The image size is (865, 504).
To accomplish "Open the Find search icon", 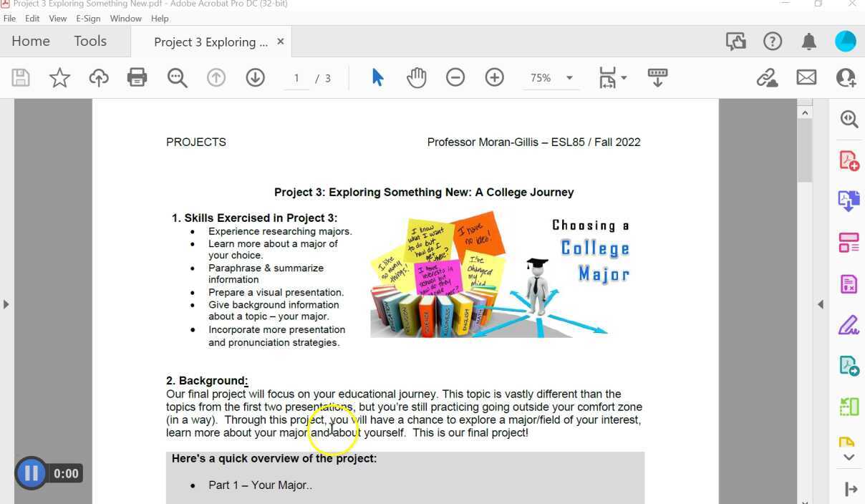I will pyautogui.click(x=177, y=77).
